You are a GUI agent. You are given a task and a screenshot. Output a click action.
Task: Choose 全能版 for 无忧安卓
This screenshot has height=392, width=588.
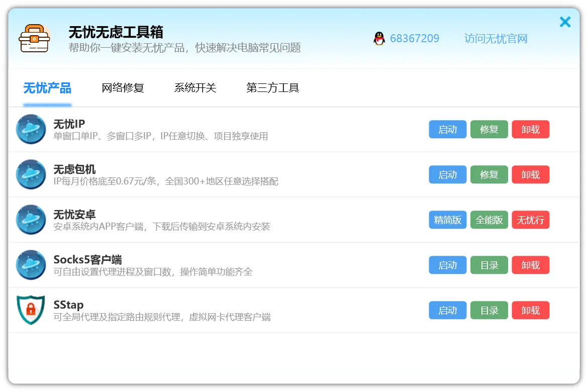tap(489, 220)
